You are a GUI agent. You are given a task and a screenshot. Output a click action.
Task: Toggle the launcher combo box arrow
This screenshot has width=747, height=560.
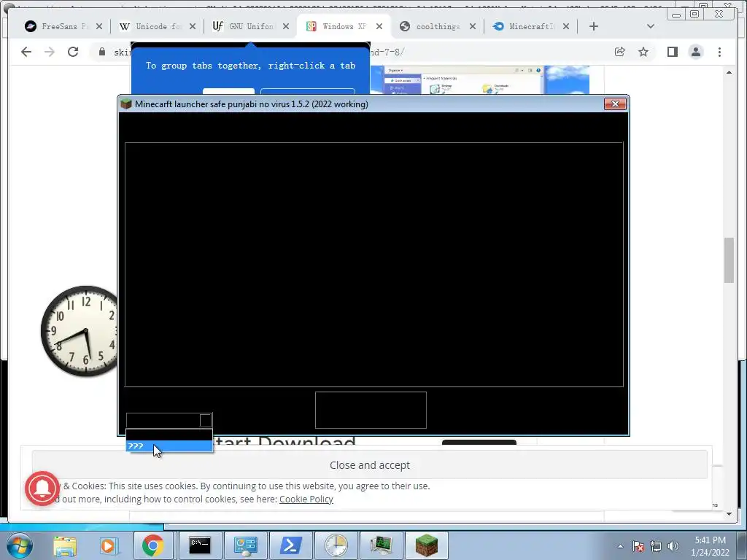pos(205,420)
